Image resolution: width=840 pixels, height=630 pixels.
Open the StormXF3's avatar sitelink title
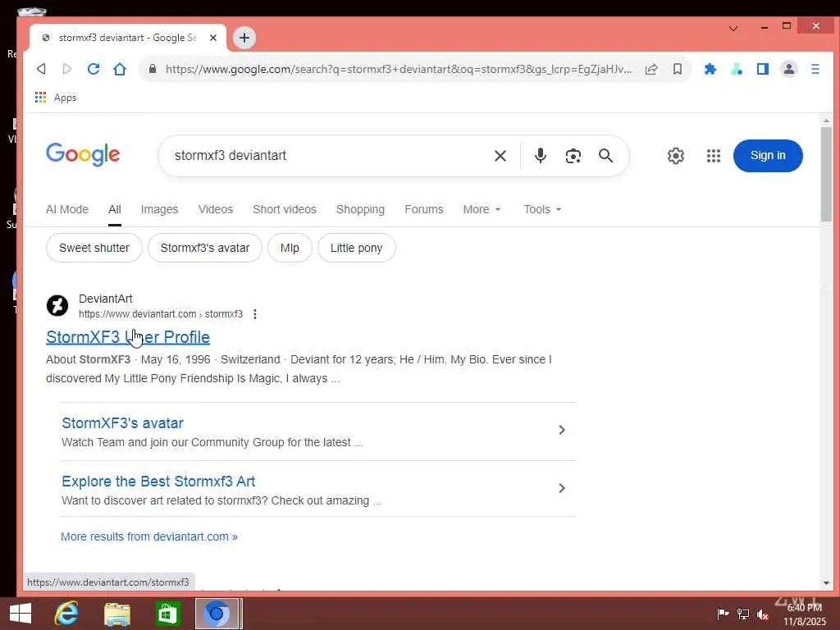(123, 423)
